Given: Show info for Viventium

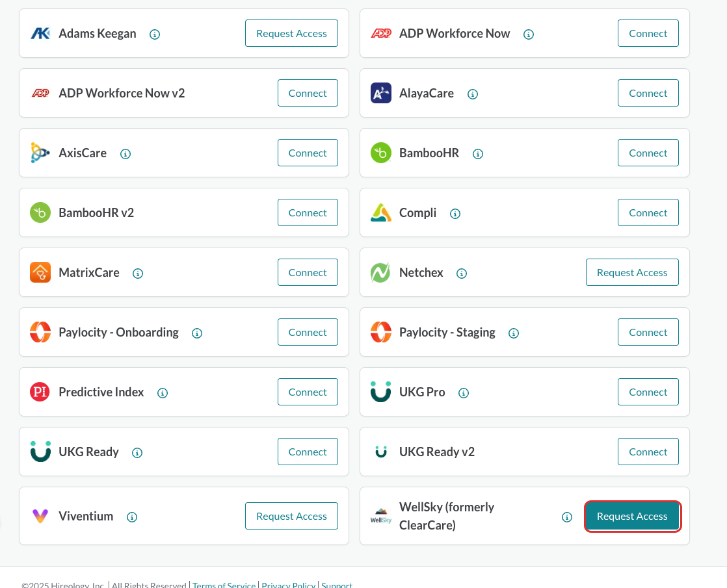Looking at the screenshot, I should pos(132,517).
